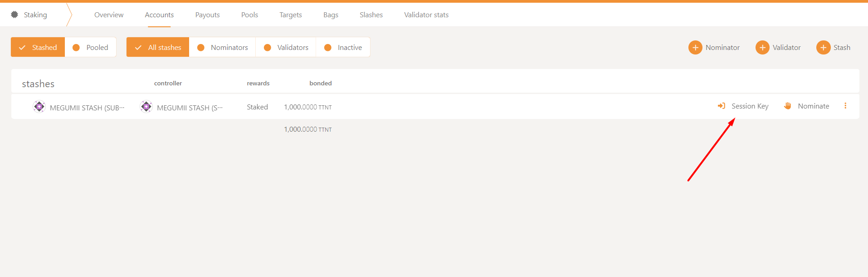
Task: Click the stash account identicon
Action: coord(39,107)
